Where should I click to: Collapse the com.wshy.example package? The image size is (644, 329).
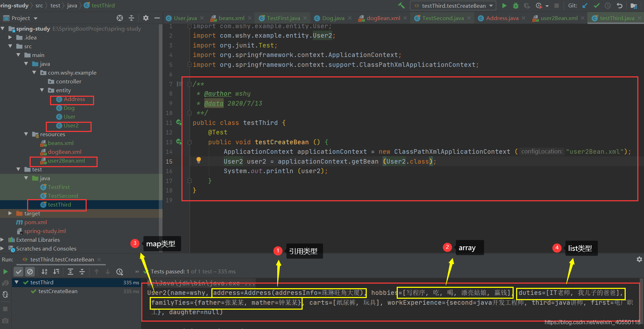click(34, 72)
